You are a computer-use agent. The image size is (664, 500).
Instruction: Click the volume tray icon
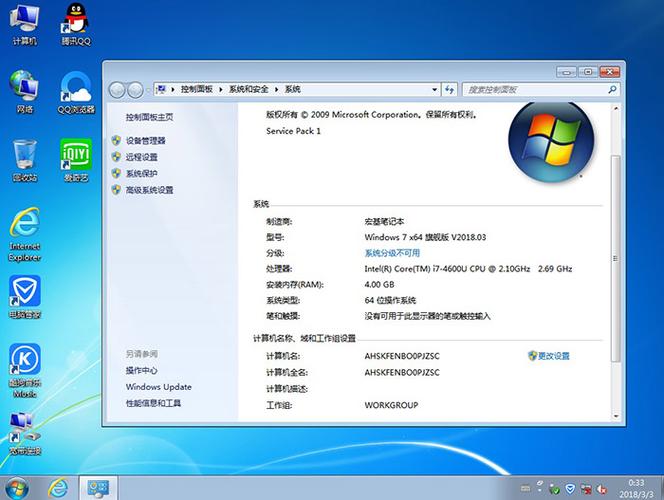[x=601, y=489]
